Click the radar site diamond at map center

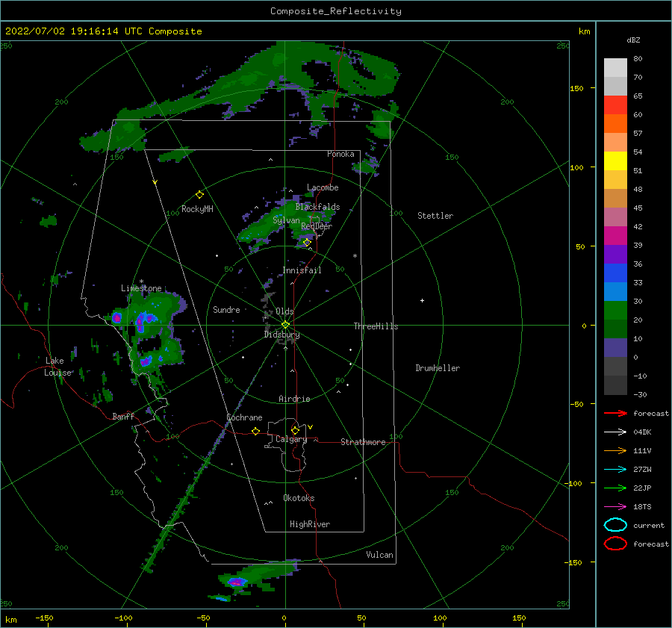tap(285, 325)
